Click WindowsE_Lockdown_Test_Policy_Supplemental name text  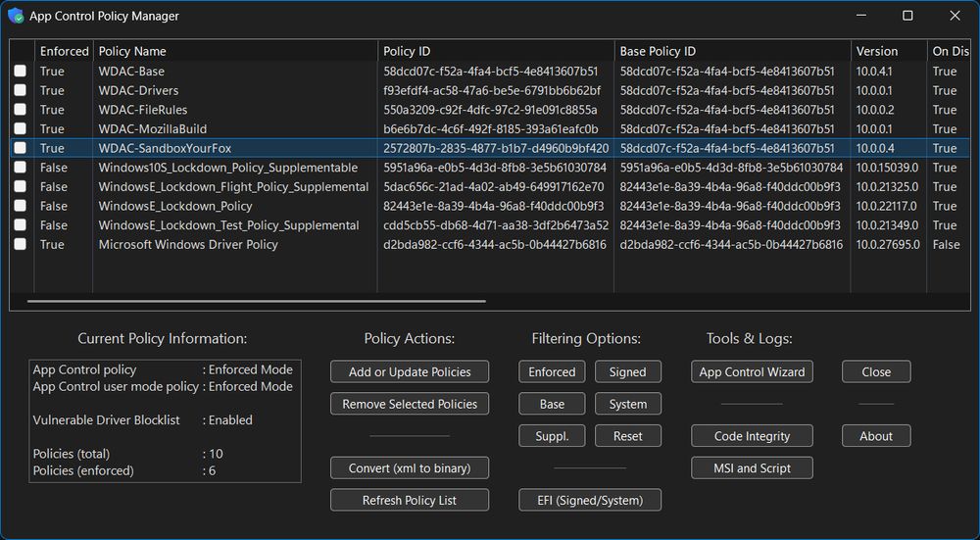point(228,225)
